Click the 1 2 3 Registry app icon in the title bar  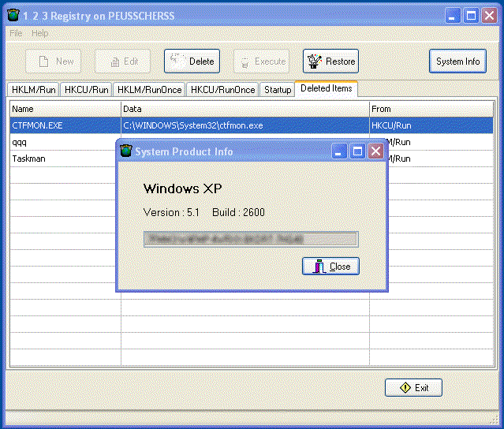pos(13,15)
